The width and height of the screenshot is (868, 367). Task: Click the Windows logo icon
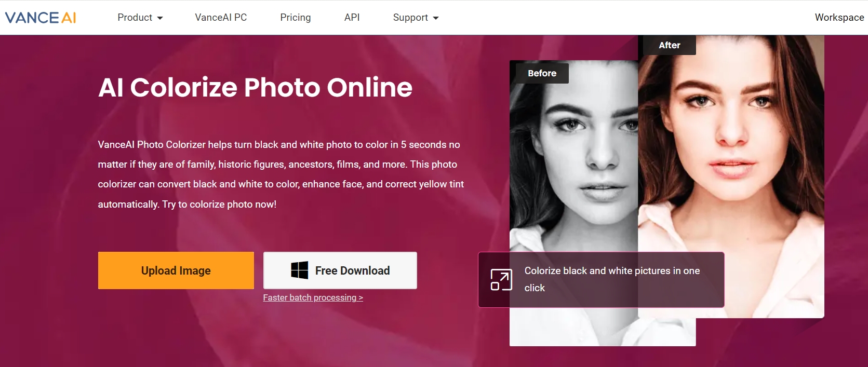click(x=299, y=270)
